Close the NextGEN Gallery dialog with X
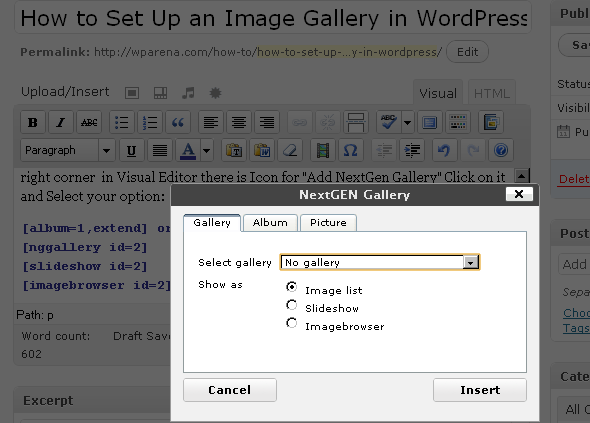Viewport: 590px width, 423px height. 519,194
